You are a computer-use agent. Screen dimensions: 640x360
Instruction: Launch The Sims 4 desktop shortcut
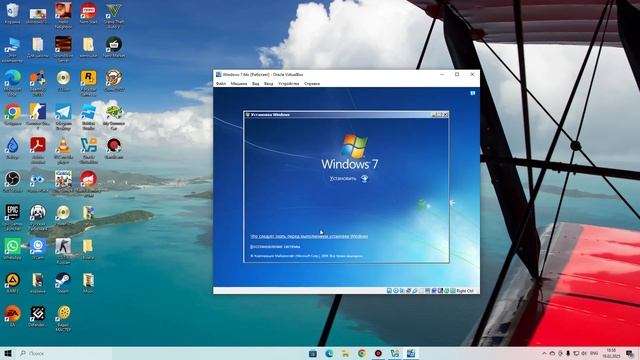(63, 182)
